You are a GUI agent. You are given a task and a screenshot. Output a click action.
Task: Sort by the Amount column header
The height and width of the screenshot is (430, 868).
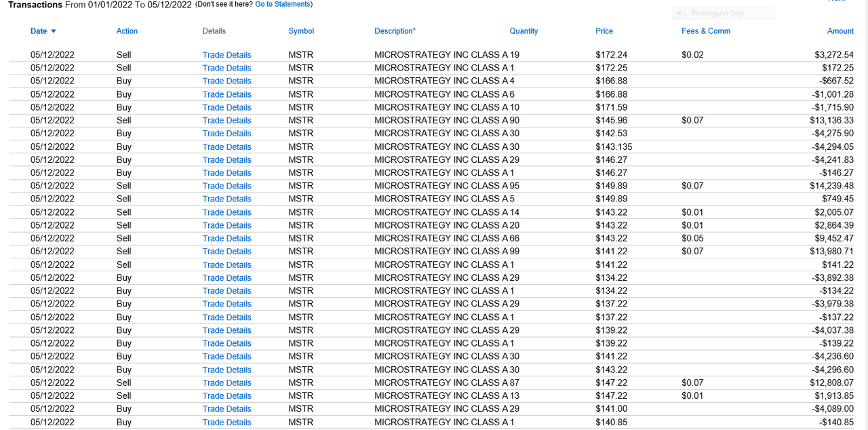pyautogui.click(x=840, y=31)
